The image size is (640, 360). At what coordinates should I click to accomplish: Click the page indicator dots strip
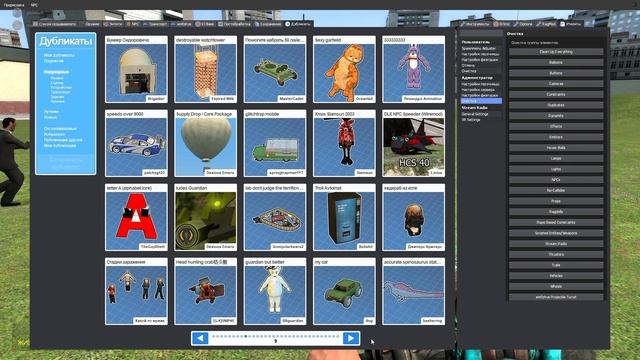pos(276,337)
